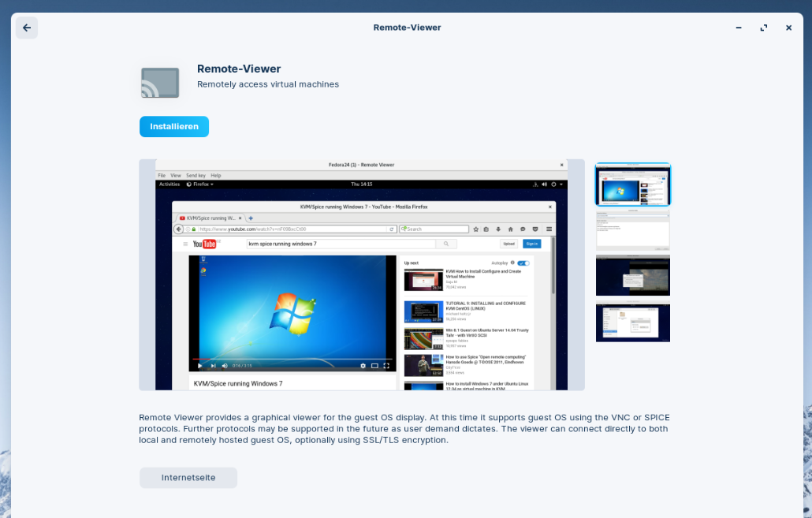The height and width of the screenshot is (518, 812).
Task: Click the YouTube logo in the preview
Action: coord(204,244)
